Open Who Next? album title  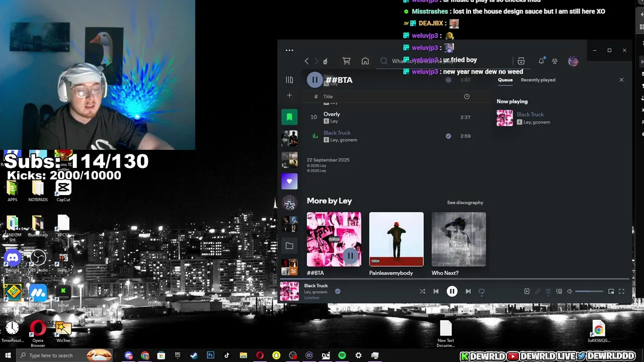coord(445,273)
